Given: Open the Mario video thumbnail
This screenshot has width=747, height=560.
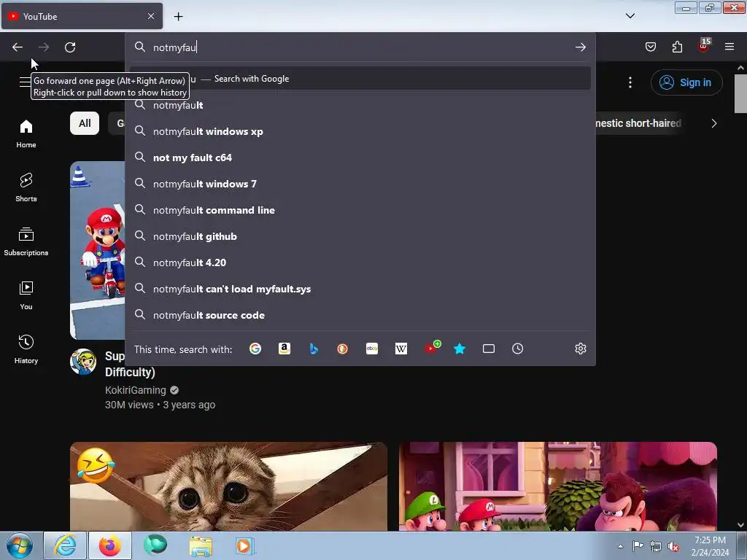Looking at the screenshot, I should coord(97,250).
